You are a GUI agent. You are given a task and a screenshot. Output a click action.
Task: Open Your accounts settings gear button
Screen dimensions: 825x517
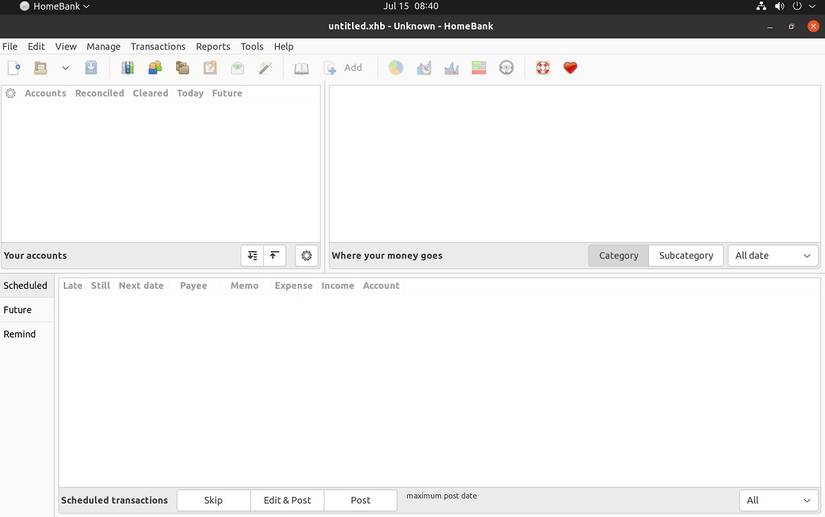click(x=306, y=256)
